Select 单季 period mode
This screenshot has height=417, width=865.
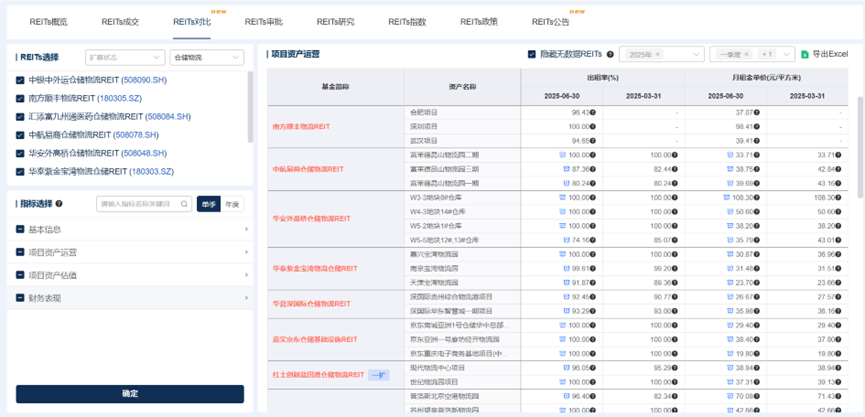coord(209,204)
